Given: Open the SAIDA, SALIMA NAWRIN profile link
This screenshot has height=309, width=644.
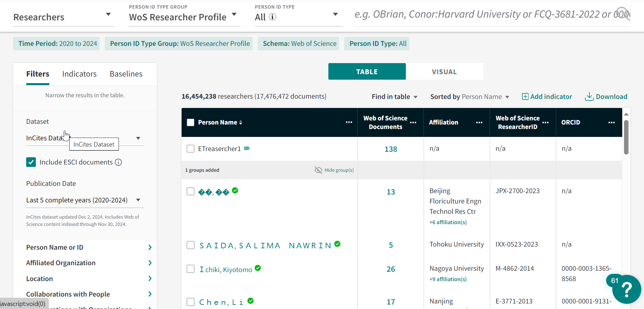Looking at the screenshot, I should click(265, 245).
